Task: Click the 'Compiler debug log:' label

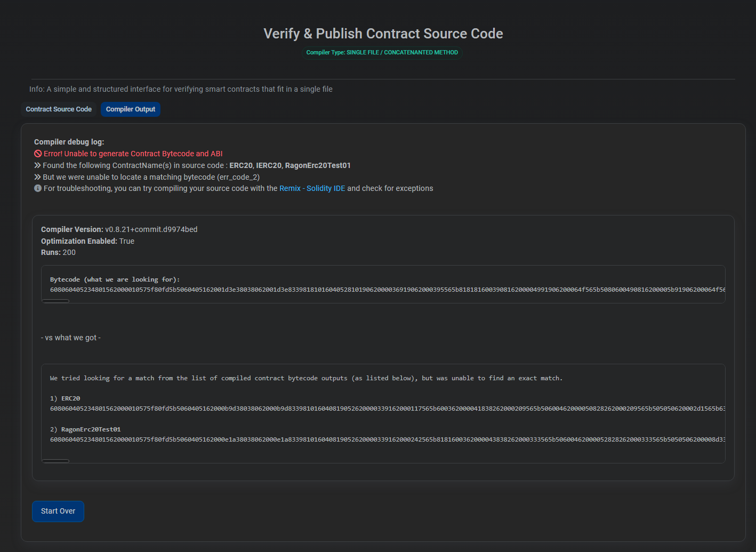Action: pos(69,142)
